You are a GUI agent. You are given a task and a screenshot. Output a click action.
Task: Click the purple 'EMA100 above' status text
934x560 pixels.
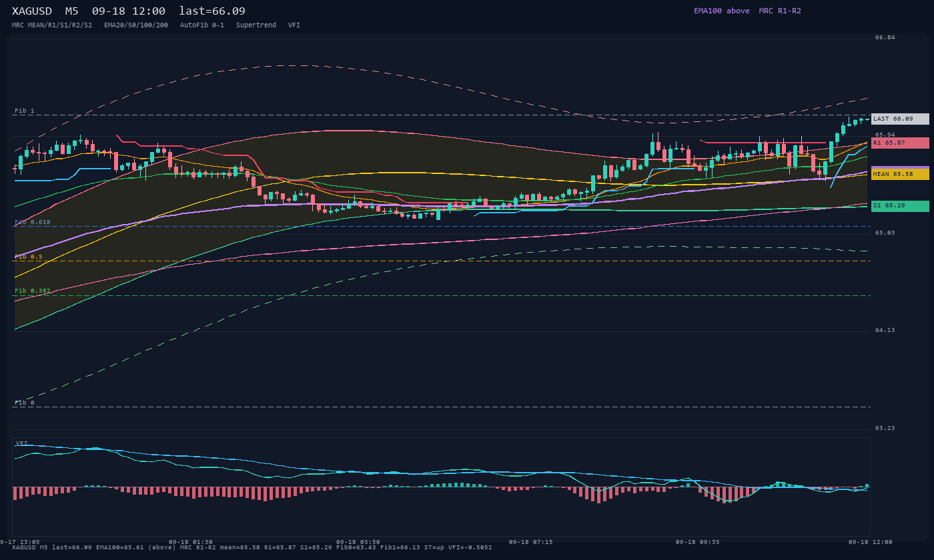click(x=722, y=11)
